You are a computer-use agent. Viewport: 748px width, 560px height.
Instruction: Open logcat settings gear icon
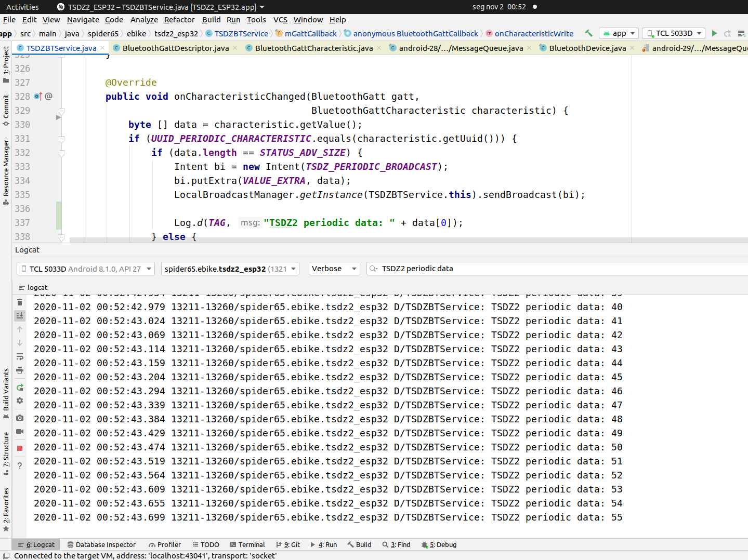click(20, 401)
